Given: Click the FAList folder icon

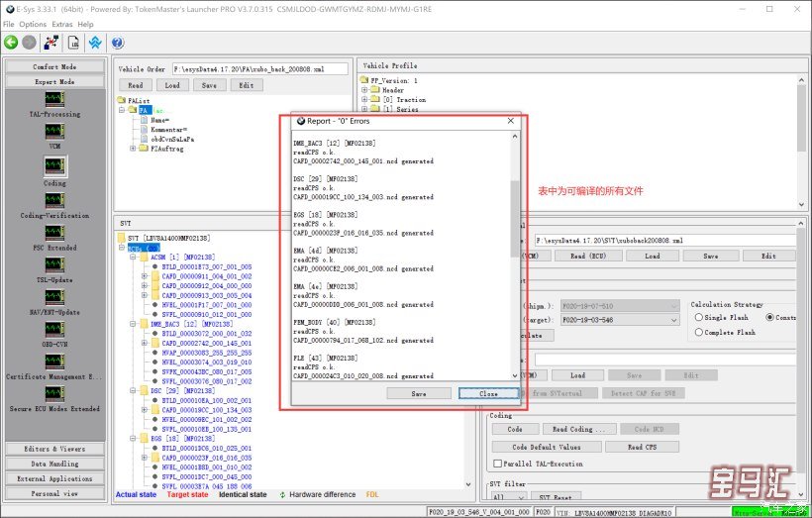Looking at the screenshot, I should [122, 100].
